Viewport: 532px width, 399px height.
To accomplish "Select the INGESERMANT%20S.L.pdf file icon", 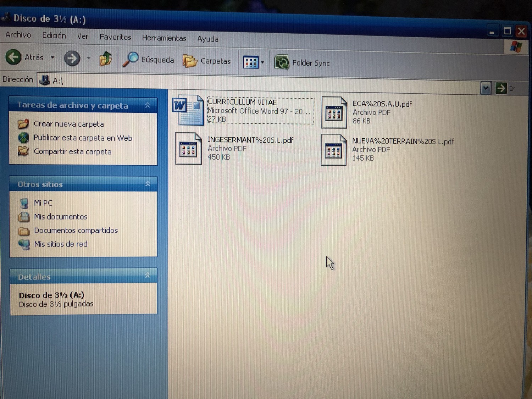I will click(188, 148).
